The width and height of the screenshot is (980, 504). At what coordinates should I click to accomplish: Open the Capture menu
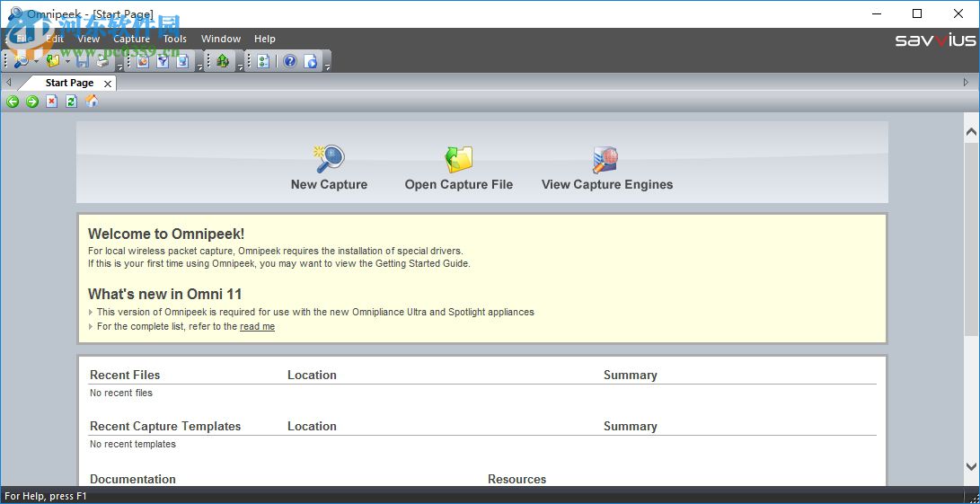click(131, 39)
